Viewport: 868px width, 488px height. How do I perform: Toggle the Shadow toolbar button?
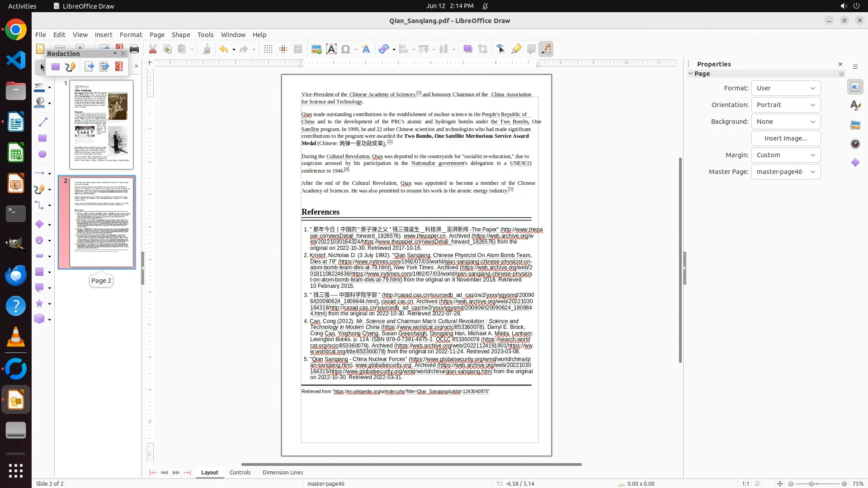tap(468, 49)
